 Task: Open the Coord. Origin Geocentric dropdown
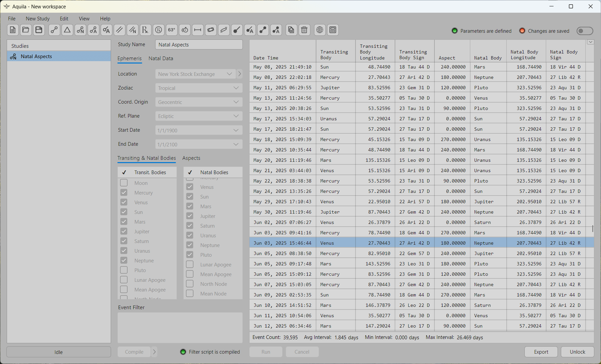coord(199,102)
